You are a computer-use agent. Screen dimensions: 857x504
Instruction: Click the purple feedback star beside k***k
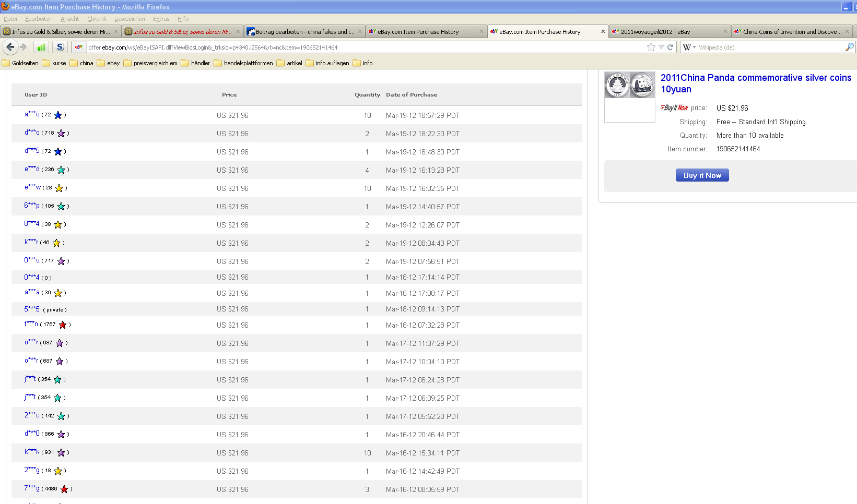61,452
